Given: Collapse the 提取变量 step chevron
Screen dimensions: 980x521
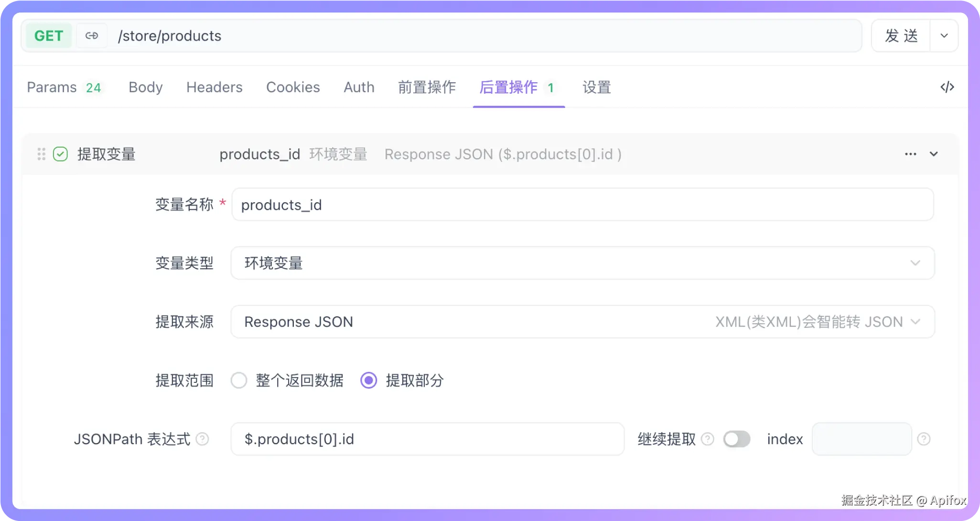Looking at the screenshot, I should [x=934, y=154].
